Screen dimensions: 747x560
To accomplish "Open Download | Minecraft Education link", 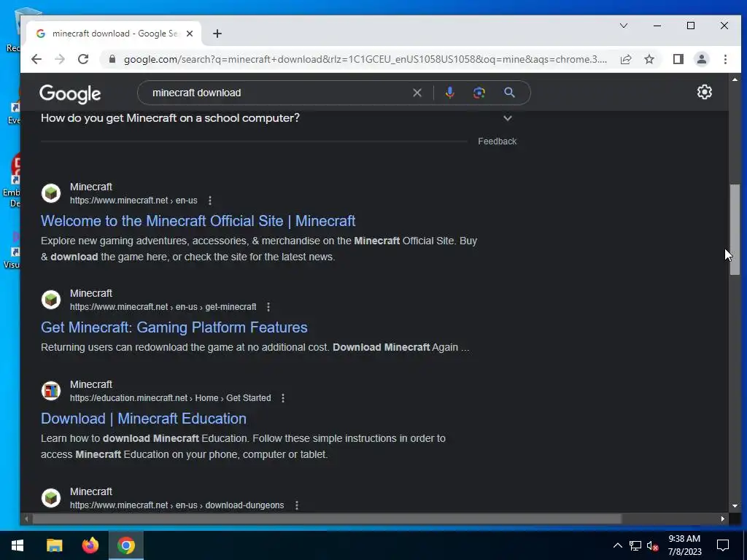I will [144, 419].
